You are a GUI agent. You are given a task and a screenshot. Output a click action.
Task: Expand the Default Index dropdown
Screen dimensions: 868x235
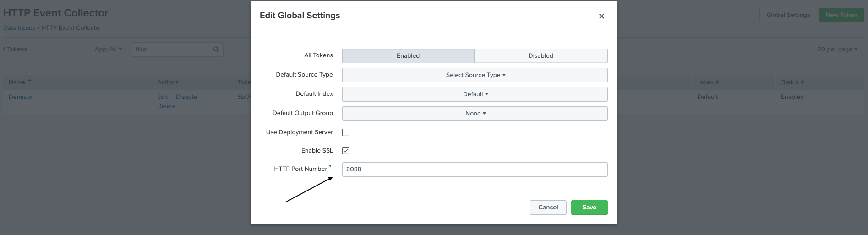[x=475, y=94]
